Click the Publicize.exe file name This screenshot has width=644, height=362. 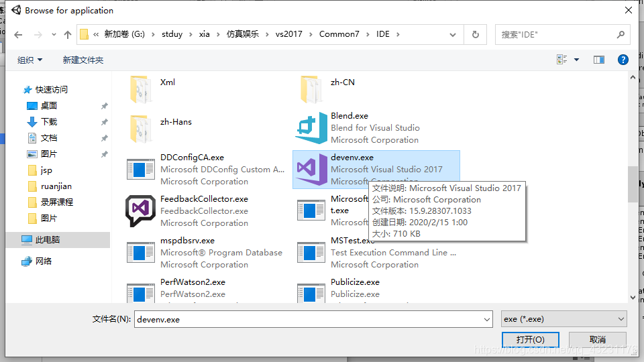356,282
